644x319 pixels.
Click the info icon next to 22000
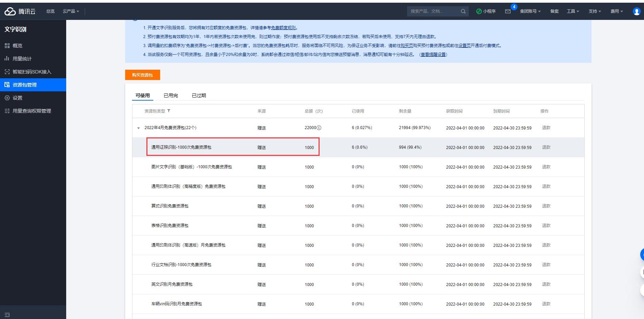tap(319, 128)
